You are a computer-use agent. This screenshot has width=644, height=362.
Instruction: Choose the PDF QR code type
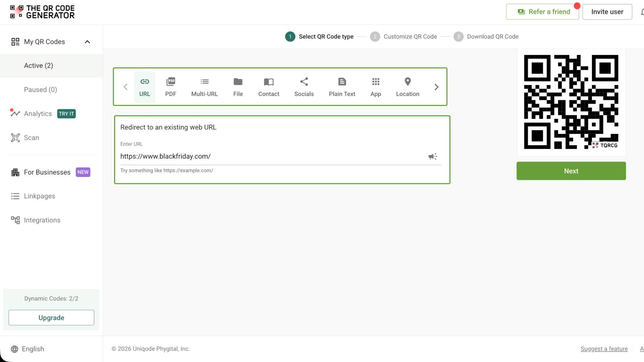coord(171,87)
